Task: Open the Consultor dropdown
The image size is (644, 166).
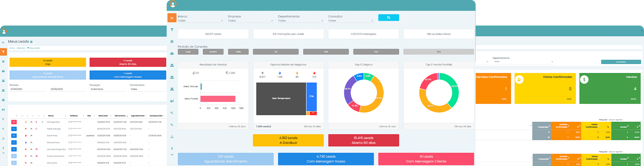Action: pos(351,21)
